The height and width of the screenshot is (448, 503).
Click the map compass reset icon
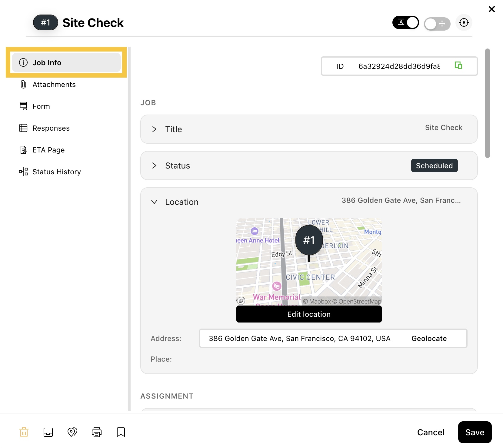point(241,301)
